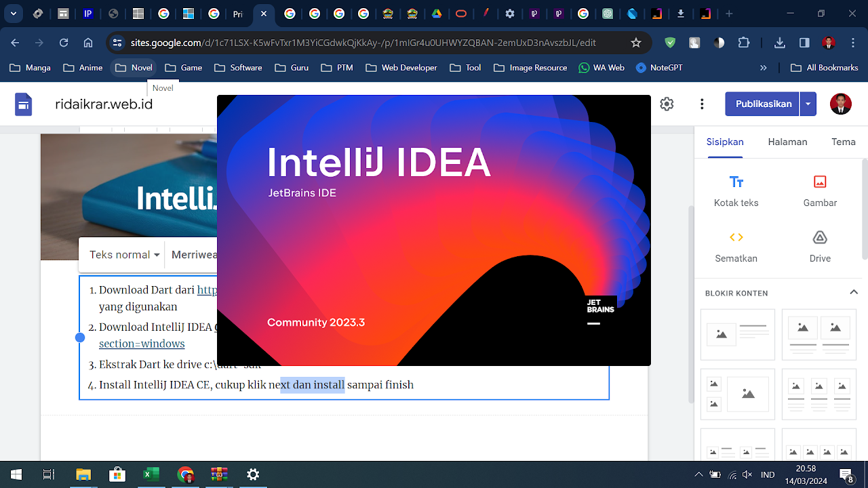Open Chrome three-dot menu
868x488 pixels.
tap(852, 43)
